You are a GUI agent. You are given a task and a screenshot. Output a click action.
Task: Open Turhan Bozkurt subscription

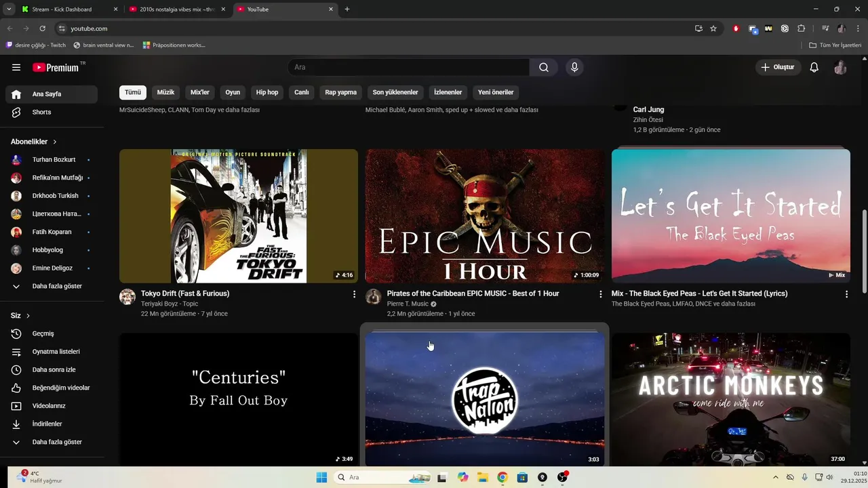[x=52, y=160]
